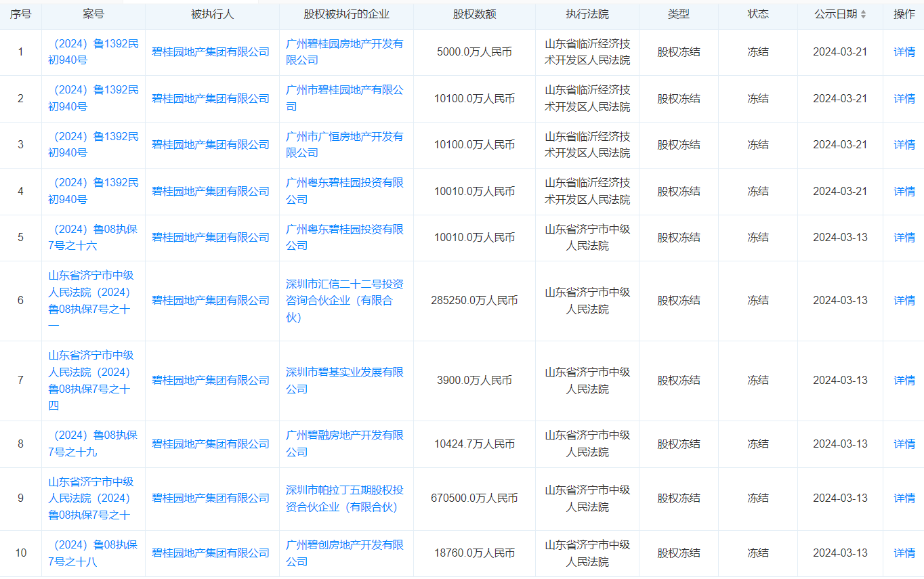Open case (2024)鲁1392民初940号 in row 2
This screenshot has height=579, width=924.
click(x=93, y=99)
